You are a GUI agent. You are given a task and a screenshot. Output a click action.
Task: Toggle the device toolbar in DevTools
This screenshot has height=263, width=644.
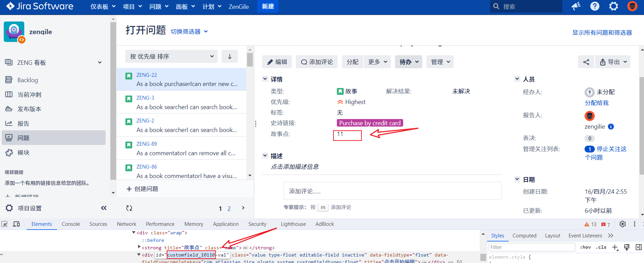tap(16, 224)
